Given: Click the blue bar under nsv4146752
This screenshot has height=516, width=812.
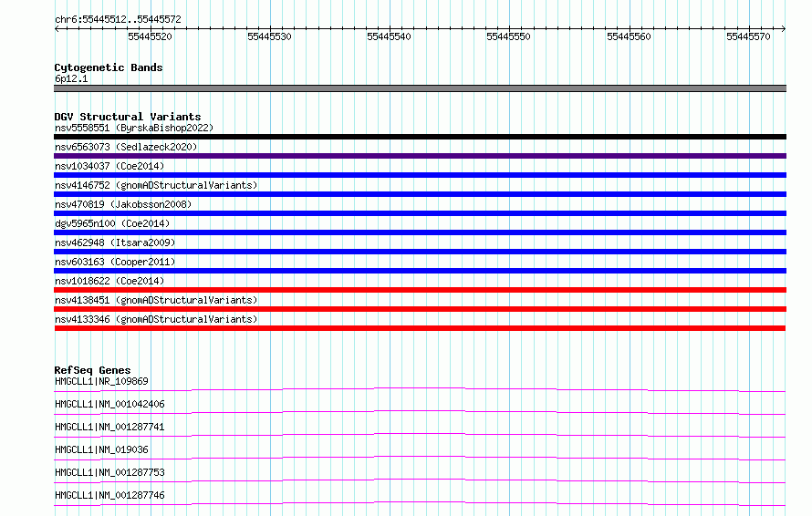Looking at the screenshot, I should (x=420, y=194).
